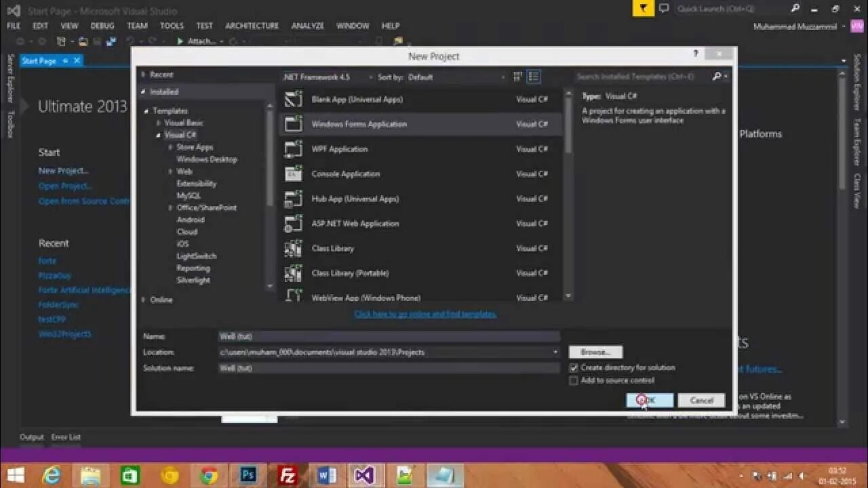The height and width of the screenshot is (488, 868).
Task: Switch template list to small icons view
Action: 518,77
